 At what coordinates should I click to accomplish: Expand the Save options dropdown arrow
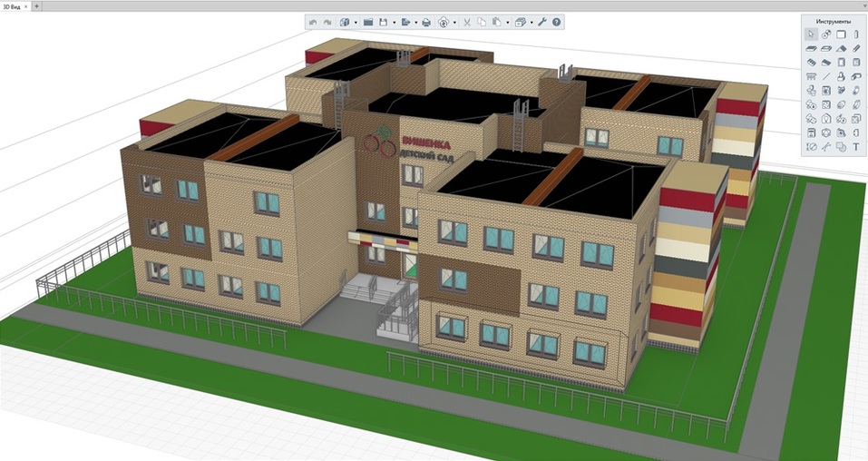pos(395,22)
